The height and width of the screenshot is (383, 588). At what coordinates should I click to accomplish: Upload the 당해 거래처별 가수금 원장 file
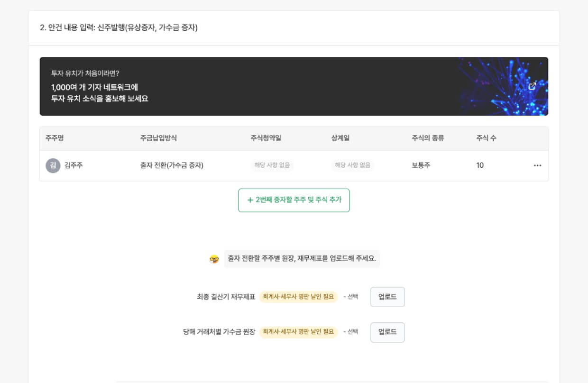(387, 332)
